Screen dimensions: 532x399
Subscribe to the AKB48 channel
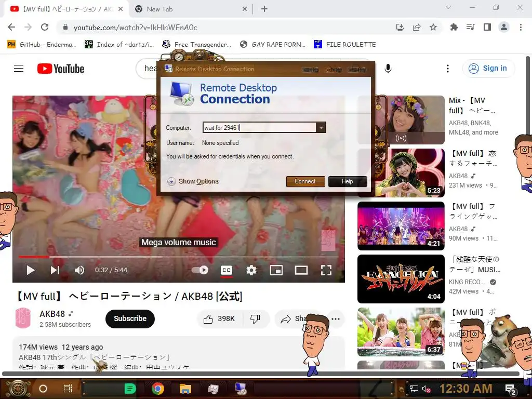tap(130, 318)
